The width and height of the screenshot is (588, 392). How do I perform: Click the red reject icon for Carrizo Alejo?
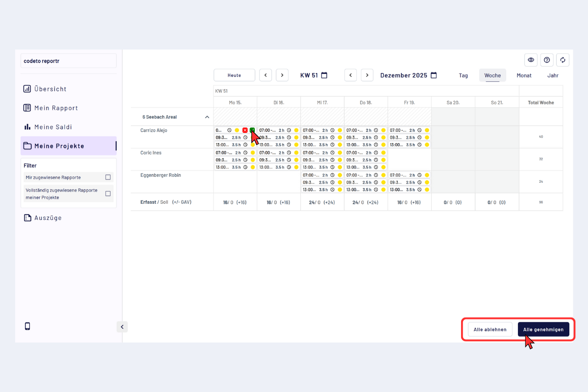coord(245,130)
